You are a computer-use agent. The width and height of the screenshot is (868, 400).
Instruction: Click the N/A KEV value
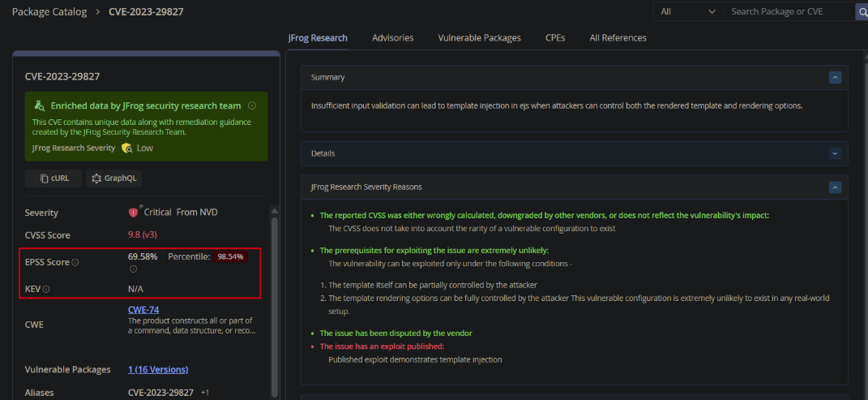coord(135,289)
